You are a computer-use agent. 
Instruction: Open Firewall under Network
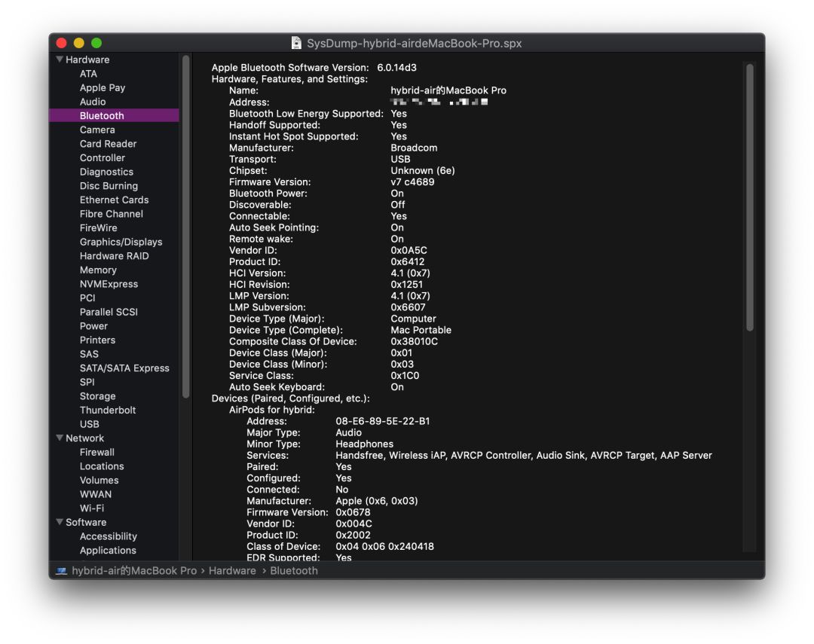pyautogui.click(x=97, y=452)
